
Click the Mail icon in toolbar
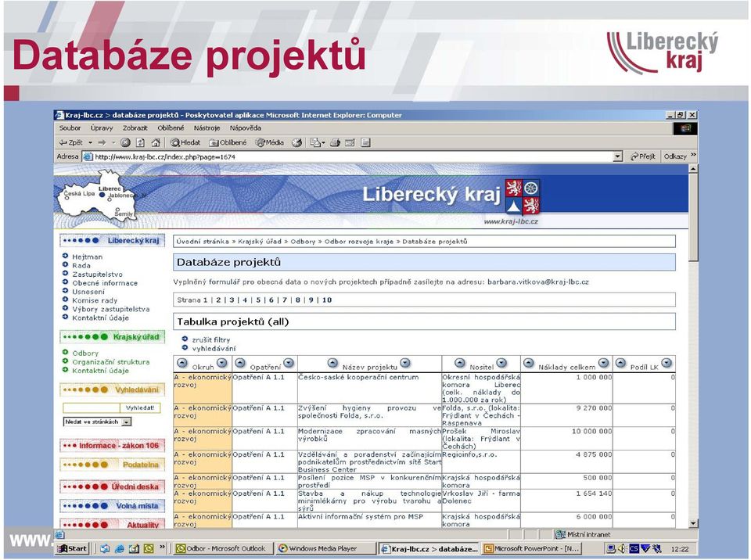(316, 143)
